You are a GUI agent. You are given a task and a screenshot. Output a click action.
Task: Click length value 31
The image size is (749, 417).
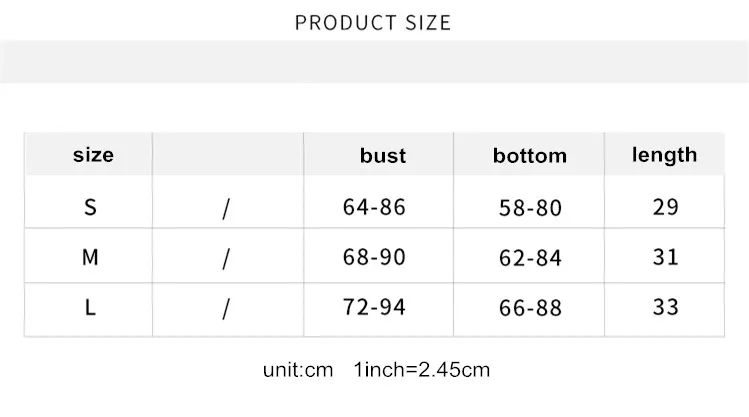click(x=665, y=257)
